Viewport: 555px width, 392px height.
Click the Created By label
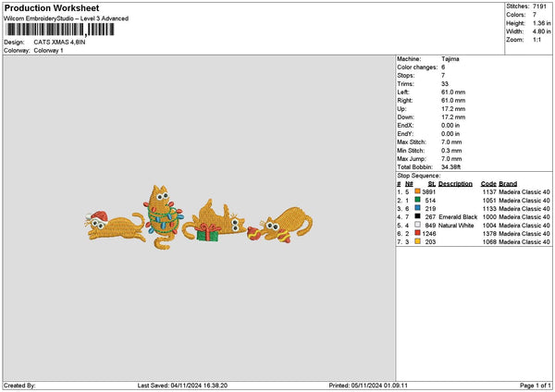tap(19, 386)
